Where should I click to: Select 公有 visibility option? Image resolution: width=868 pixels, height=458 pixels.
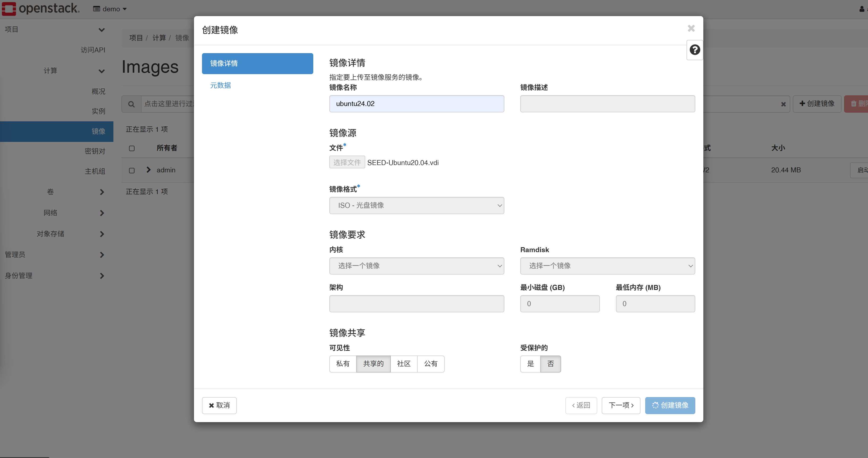(x=430, y=364)
